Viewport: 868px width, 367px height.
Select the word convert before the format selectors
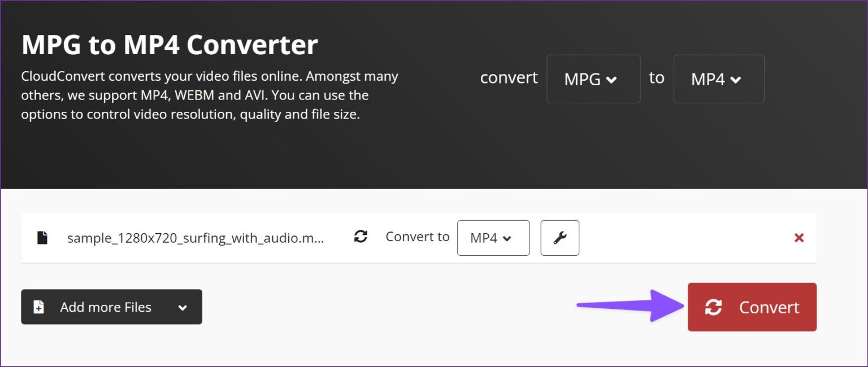pos(508,78)
